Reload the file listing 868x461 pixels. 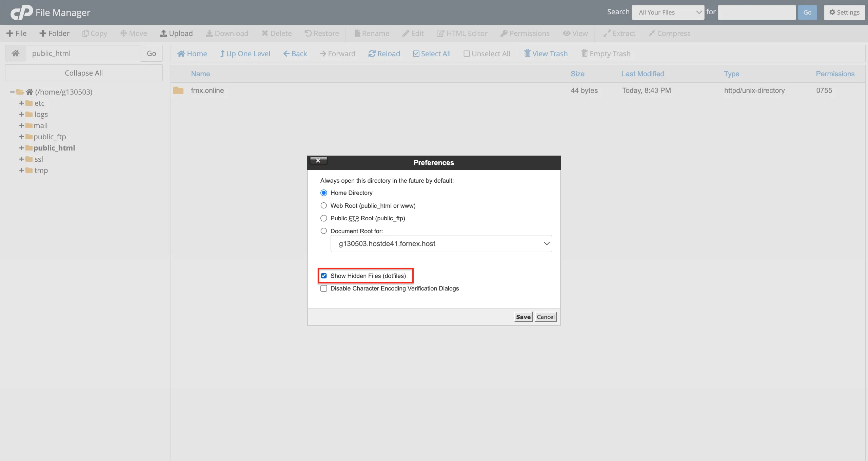coord(384,54)
